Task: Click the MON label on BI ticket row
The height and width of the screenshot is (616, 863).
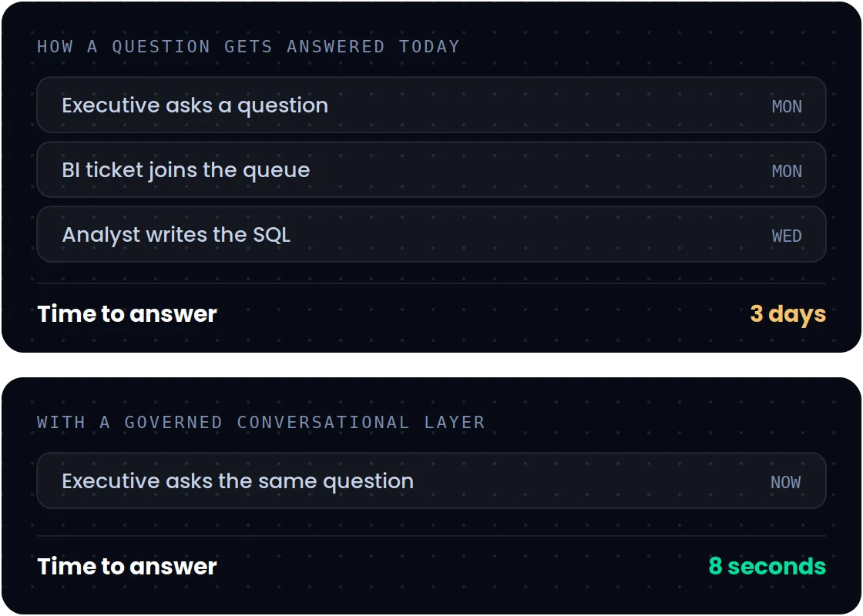Action: point(787,172)
